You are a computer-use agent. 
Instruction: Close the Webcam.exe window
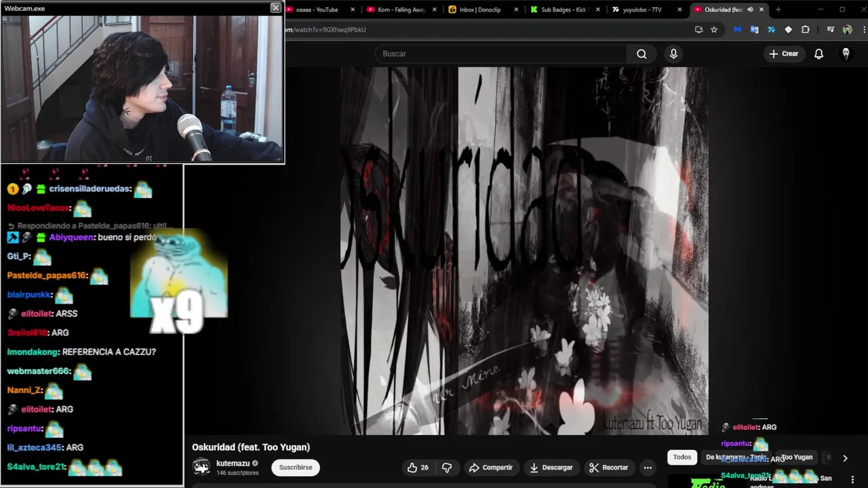pos(275,7)
